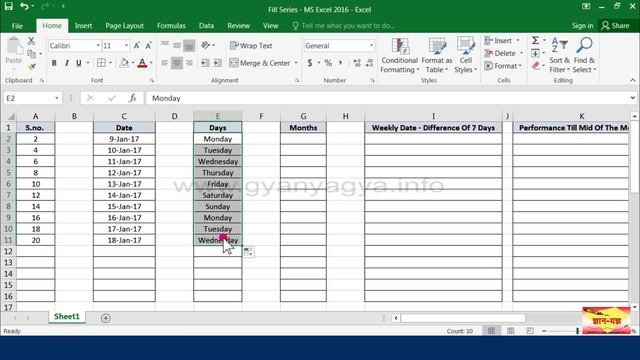The height and width of the screenshot is (360, 640).
Task: Click the Share button
Action: coord(616,26)
